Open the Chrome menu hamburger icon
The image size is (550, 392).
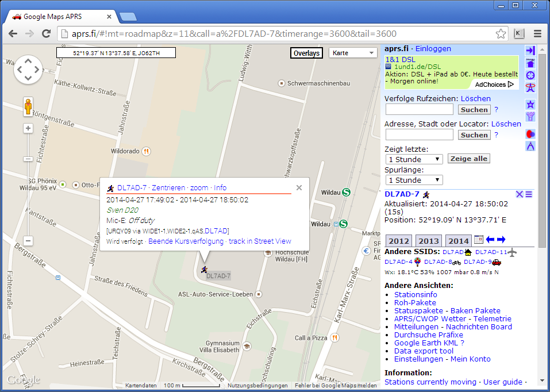[x=537, y=34]
